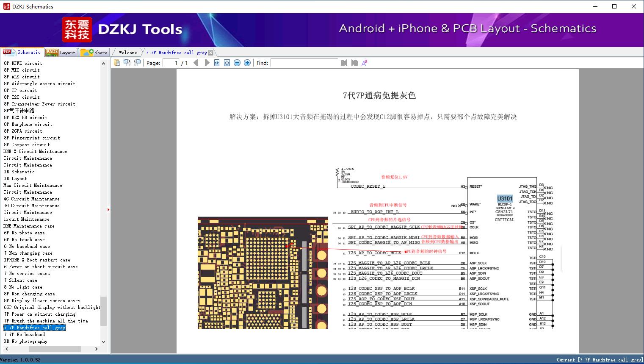The height and width of the screenshot is (364, 644).
Task: Select '8P I2C circuit' entry
Action: (22, 97)
